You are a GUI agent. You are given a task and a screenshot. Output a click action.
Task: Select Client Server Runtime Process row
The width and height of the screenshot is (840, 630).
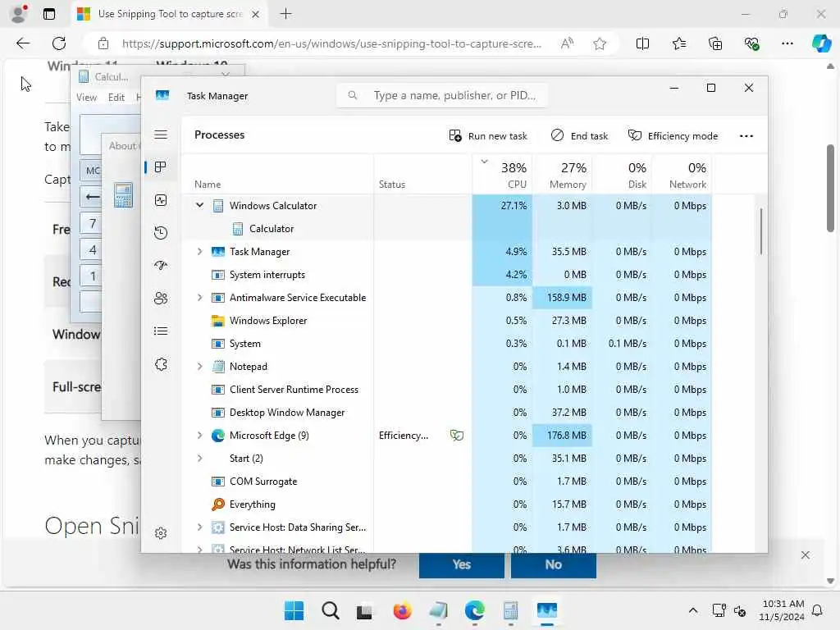[447, 390]
